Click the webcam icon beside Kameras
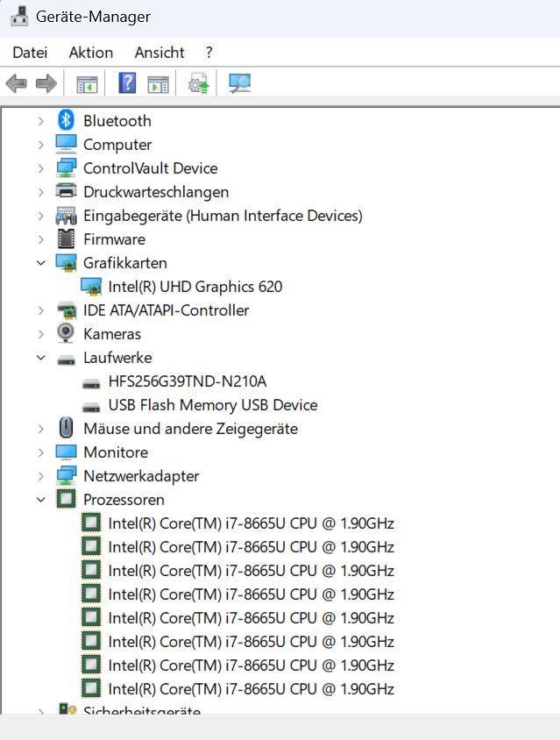 (x=67, y=334)
